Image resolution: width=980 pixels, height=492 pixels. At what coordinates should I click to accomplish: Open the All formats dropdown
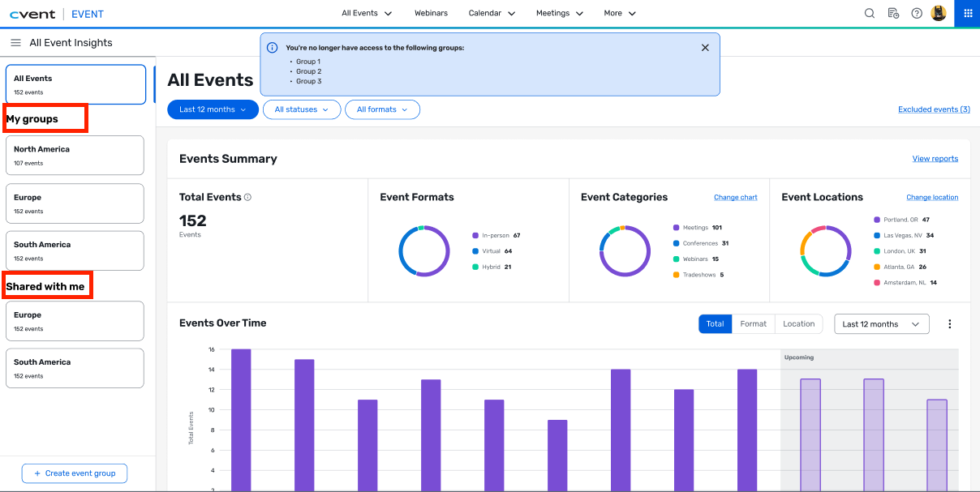382,109
